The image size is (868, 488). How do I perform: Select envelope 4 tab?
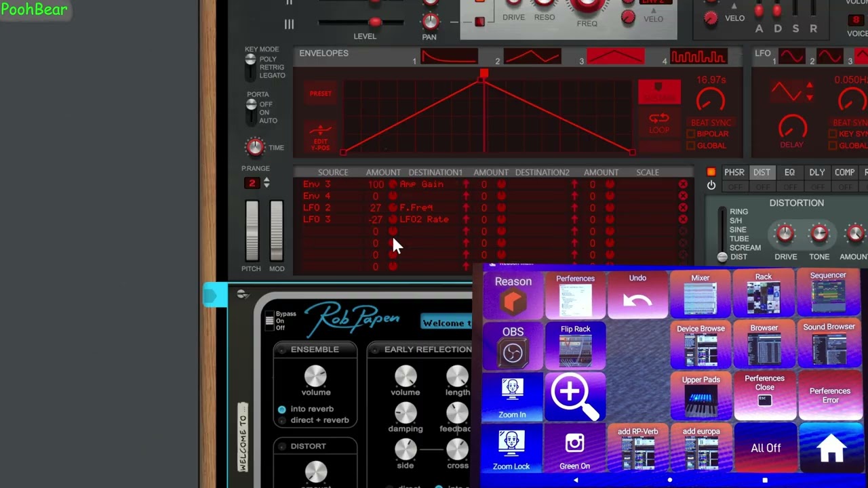(698, 57)
